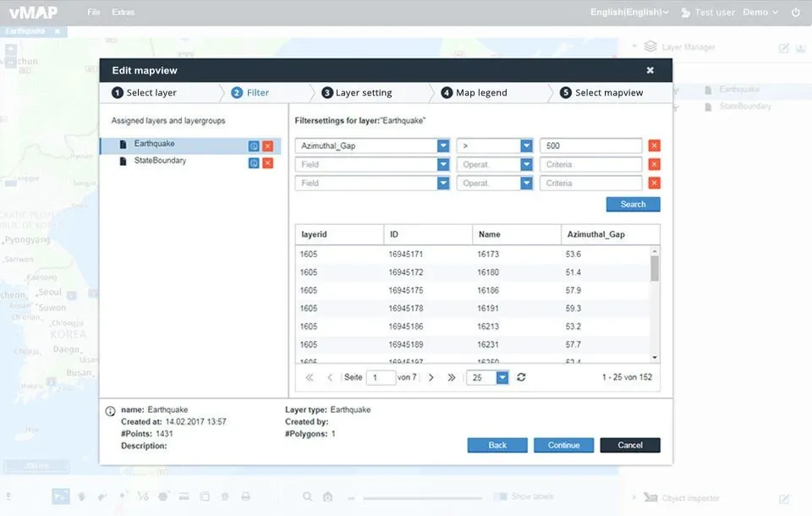Click the results table scrollbar thumb
This screenshot has width=812, height=516.
pos(655,268)
